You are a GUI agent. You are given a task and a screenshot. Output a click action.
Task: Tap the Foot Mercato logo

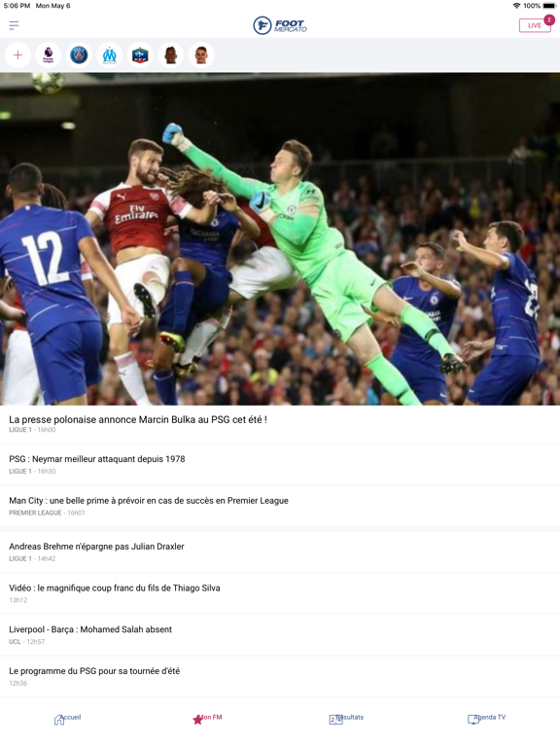click(x=280, y=25)
